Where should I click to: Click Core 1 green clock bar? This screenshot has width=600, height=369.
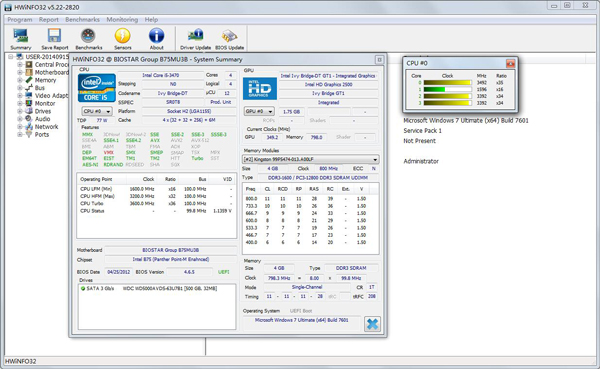point(448,90)
